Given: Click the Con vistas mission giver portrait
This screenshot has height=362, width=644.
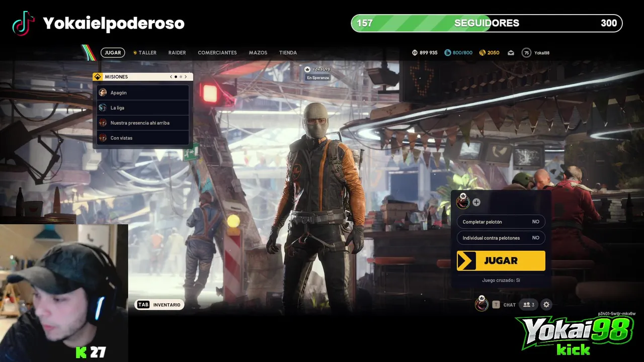Looking at the screenshot, I should coord(103,138).
